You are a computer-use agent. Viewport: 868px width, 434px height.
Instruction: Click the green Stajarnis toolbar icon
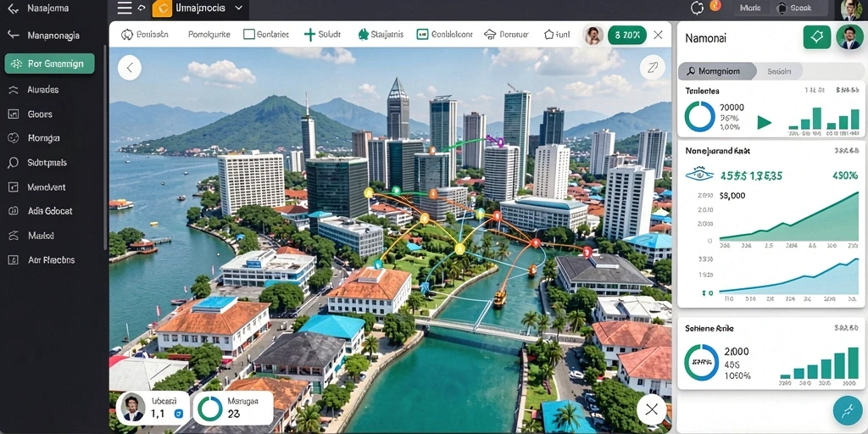pyautogui.click(x=363, y=34)
